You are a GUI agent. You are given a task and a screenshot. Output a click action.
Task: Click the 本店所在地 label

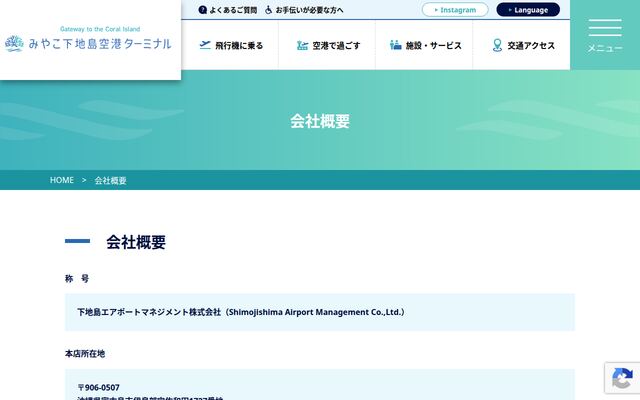pyautogui.click(x=85, y=353)
